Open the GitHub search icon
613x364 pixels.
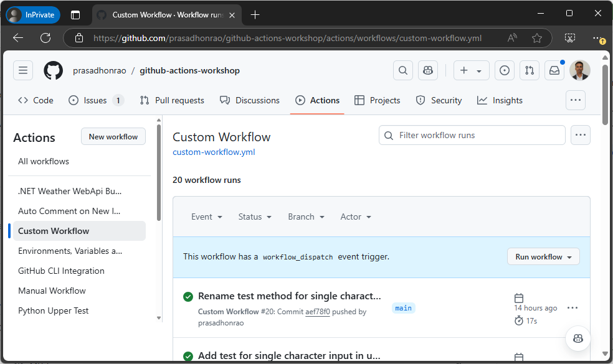pyautogui.click(x=403, y=70)
